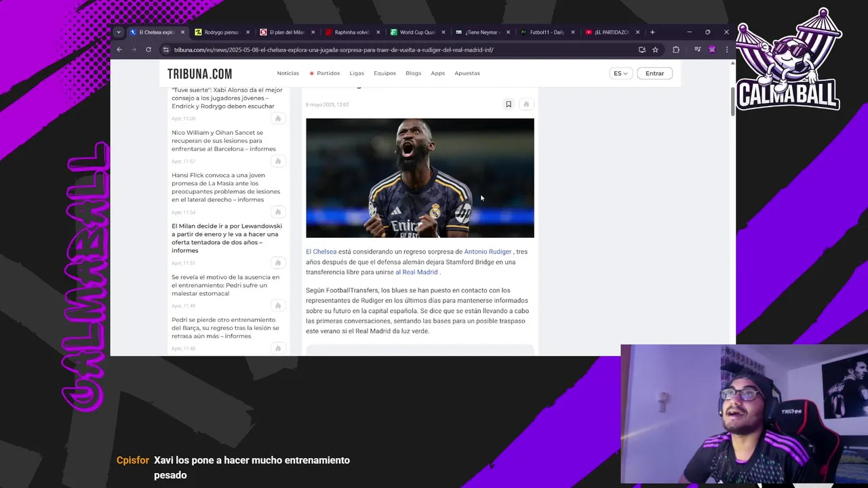The width and height of the screenshot is (868, 488).
Task: Open the install app icon in address bar
Action: 642,49
